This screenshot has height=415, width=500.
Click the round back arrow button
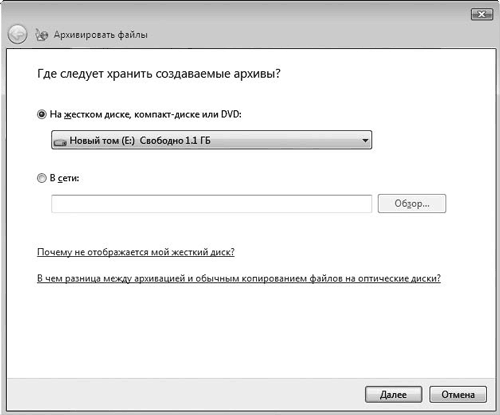click(x=17, y=34)
